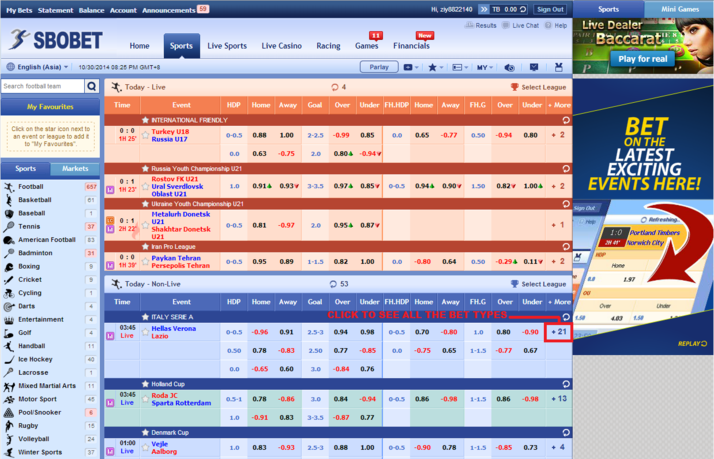The width and height of the screenshot is (714, 459).
Task: Click the Basketball sport icon
Action: pos(9,200)
